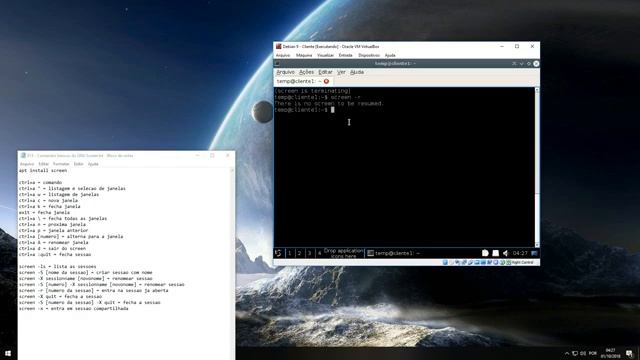This screenshot has width=640, height=360.
Task: Open Editar menu in Notepad window
Action: coord(44,164)
